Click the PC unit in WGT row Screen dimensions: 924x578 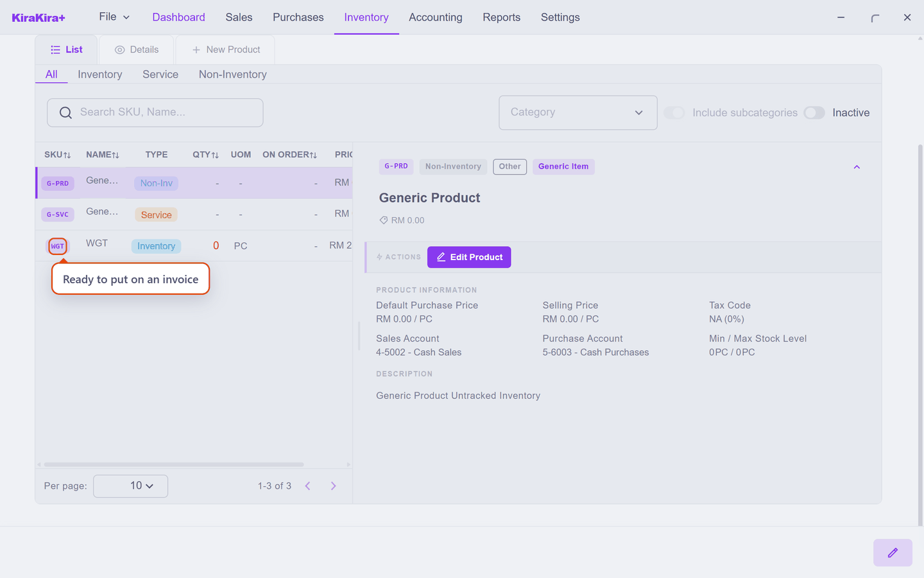coord(241,246)
